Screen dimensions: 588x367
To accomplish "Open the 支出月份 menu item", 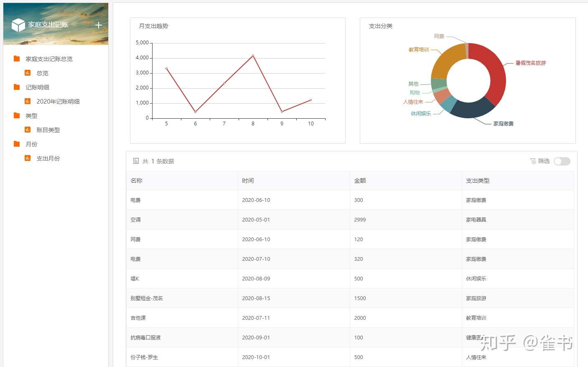I will click(x=48, y=158).
